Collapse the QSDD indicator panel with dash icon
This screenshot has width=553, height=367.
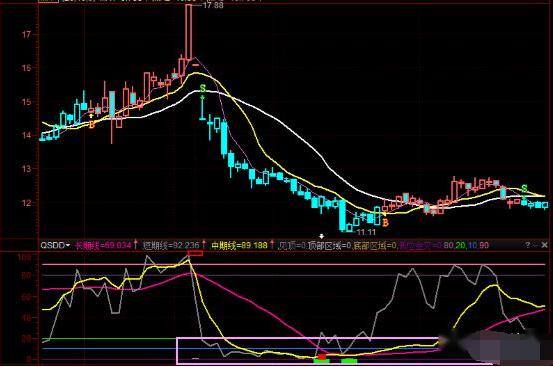pos(536,245)
